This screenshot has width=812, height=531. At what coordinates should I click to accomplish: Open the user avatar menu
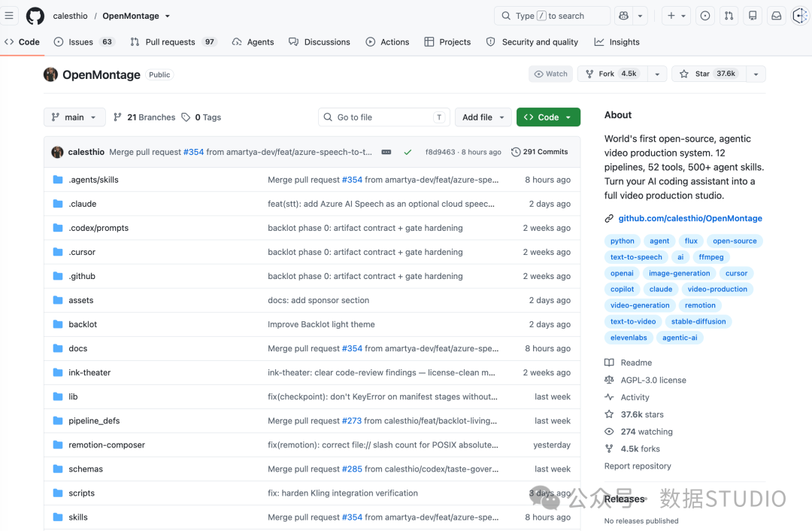(x=801, y=16)
